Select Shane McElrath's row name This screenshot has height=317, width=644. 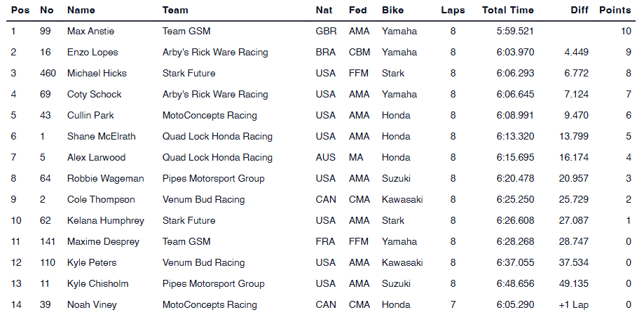tap(101, 137)
